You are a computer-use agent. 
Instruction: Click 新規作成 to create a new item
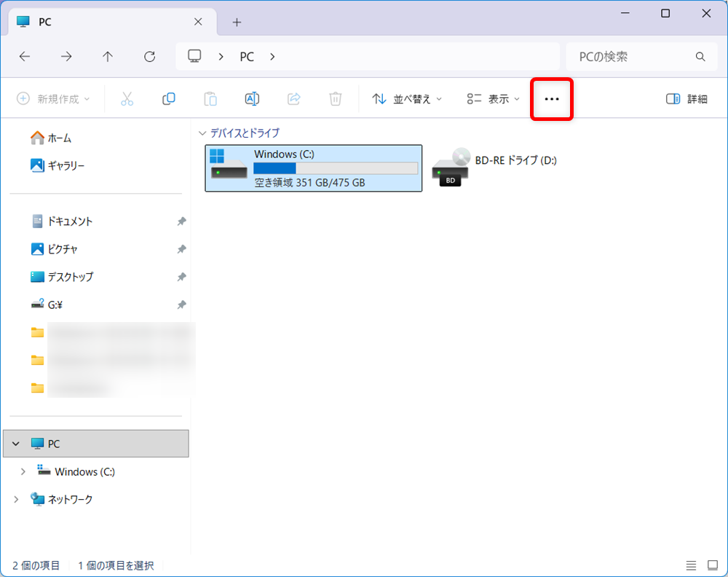tap(53, 98)
